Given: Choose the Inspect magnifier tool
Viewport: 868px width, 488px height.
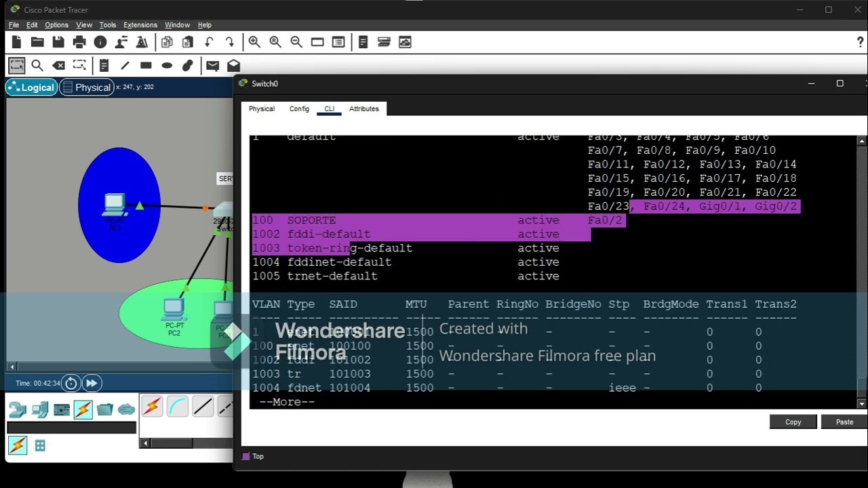Looking at the screenshot, I should [37, 65].
